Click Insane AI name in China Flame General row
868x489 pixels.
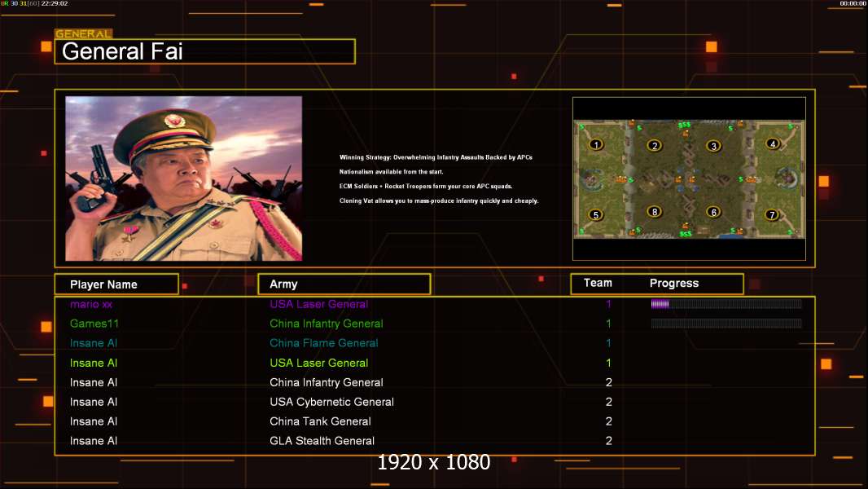click(x=94, y=343)
